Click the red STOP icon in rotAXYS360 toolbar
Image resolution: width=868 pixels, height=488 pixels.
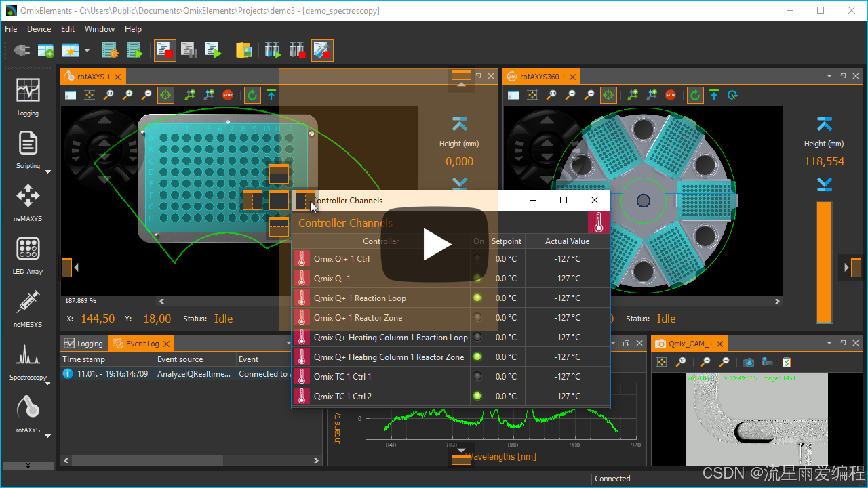(x=671, y=95)
